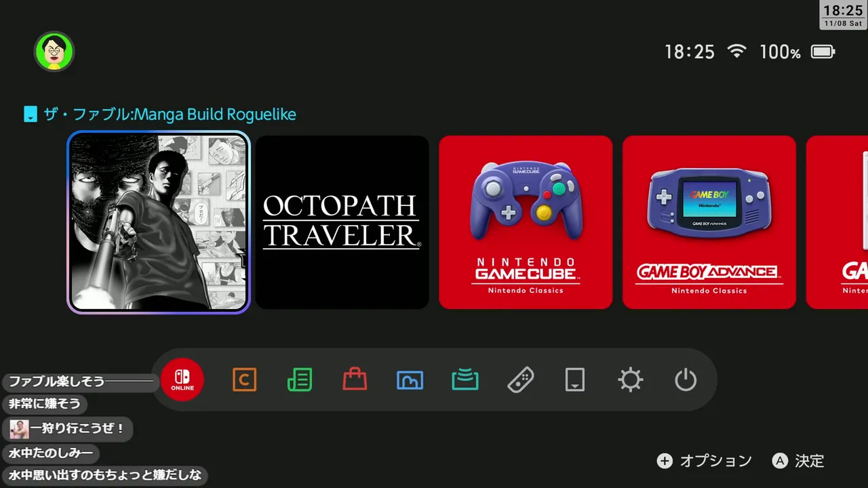Click the 18:25 11/08 Sat overlay clock
Screen dimensions: 868x488
pos(843,15)
